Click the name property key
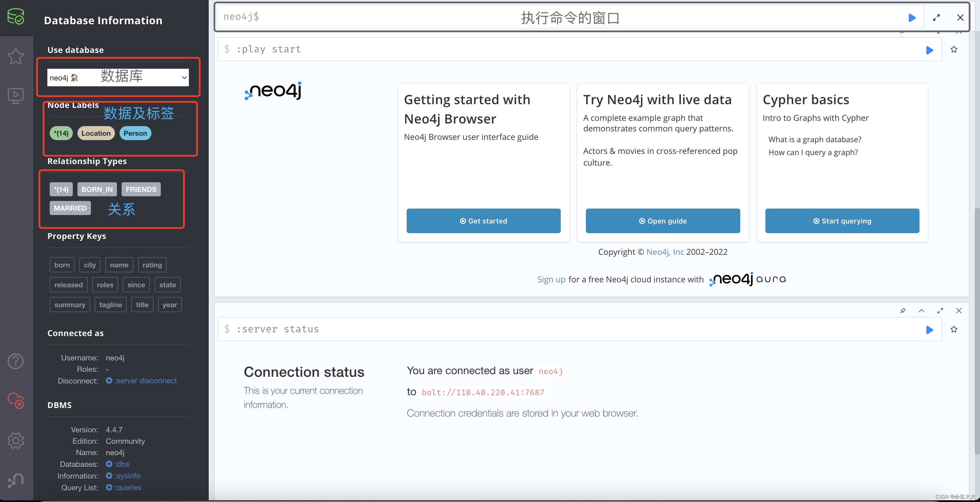The width and height of the screenshot is (980, 502). click(x=119, y=265)
